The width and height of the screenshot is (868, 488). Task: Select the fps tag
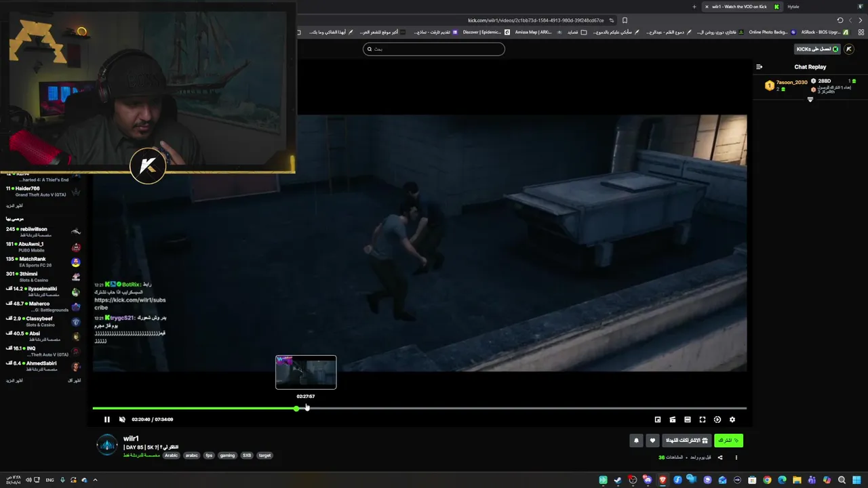210,455
